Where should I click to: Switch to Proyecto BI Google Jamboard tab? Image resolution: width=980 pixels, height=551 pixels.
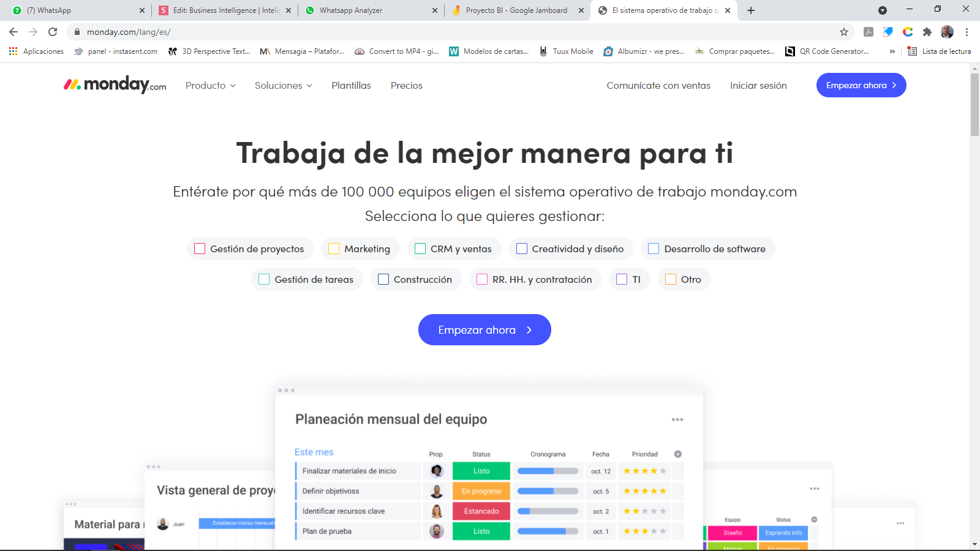click(x=518, y=10)
